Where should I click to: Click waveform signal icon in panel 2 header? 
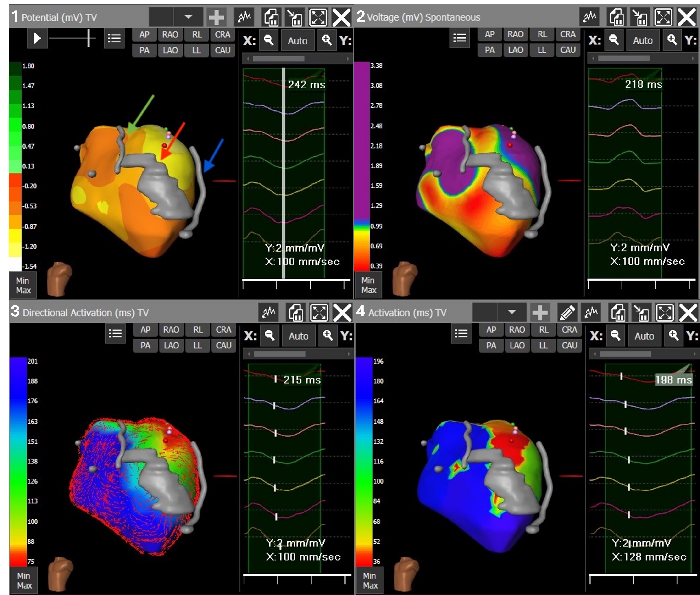tap(589, 17)
